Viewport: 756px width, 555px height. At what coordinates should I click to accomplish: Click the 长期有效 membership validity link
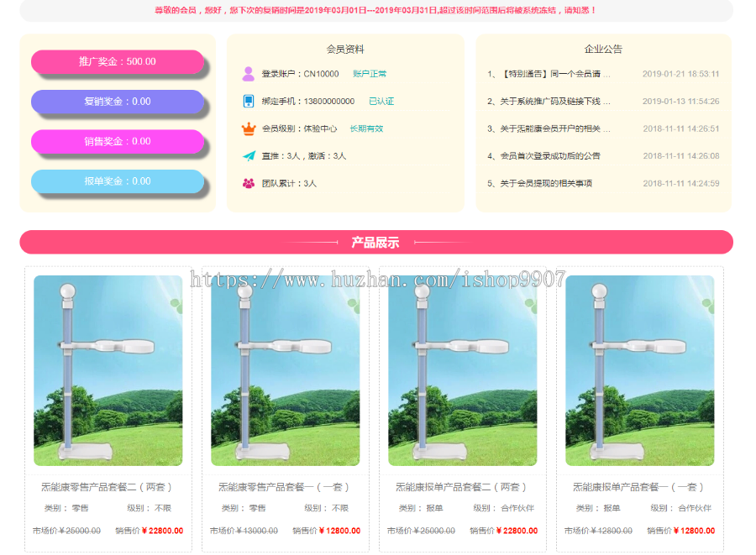point(366,128)
